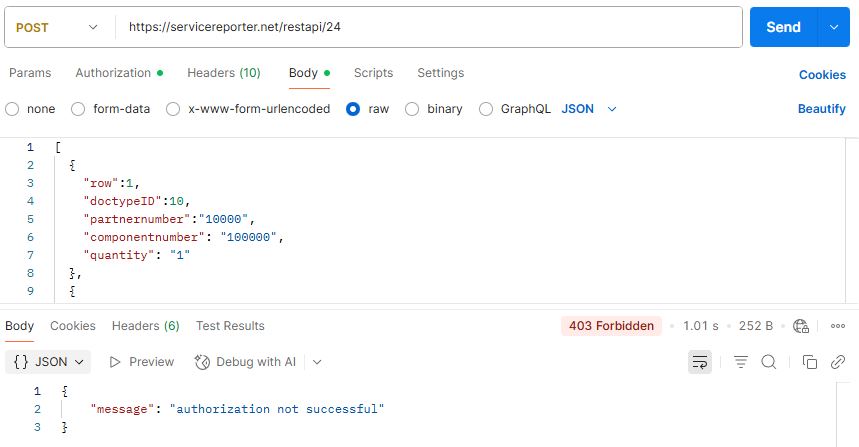The width and height of the screenshot is (859, 447).
Task: Click the "componentnumber" line in the editor
Action: point(184,237)
